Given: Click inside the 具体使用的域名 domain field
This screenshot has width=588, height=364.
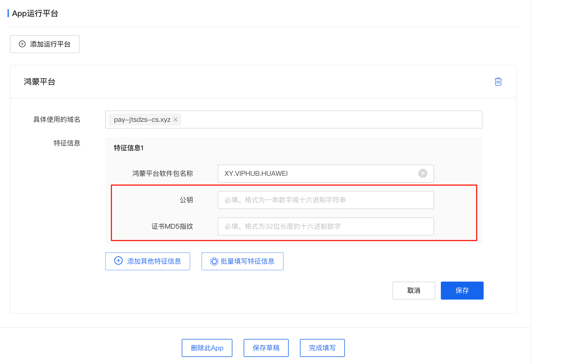Looking at the screenshot, I should [309, 120].
